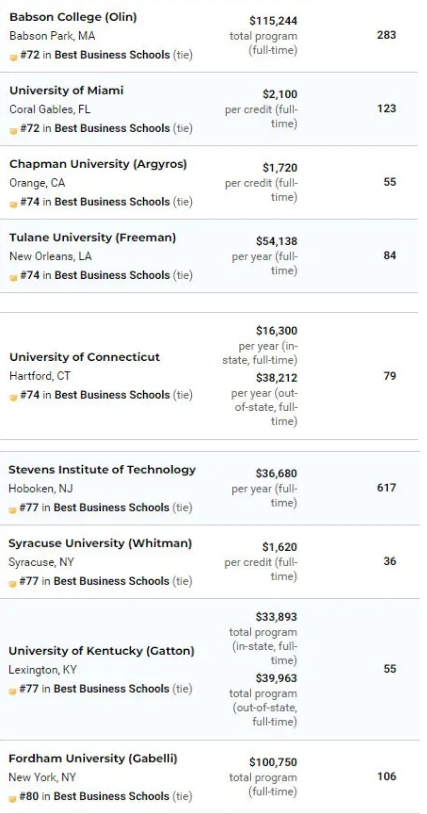Open Babson College (Olin) school page
This screenshot has width=427, height=814.
point(73,17)
